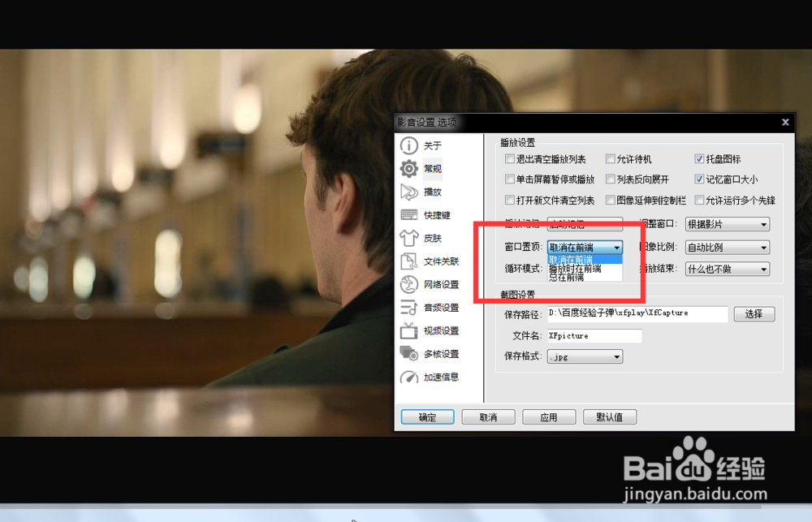The image size is (812, 522).
Task: Open the 调整窗口 dropdown 根据影片
Action: (x=727, y=224)
